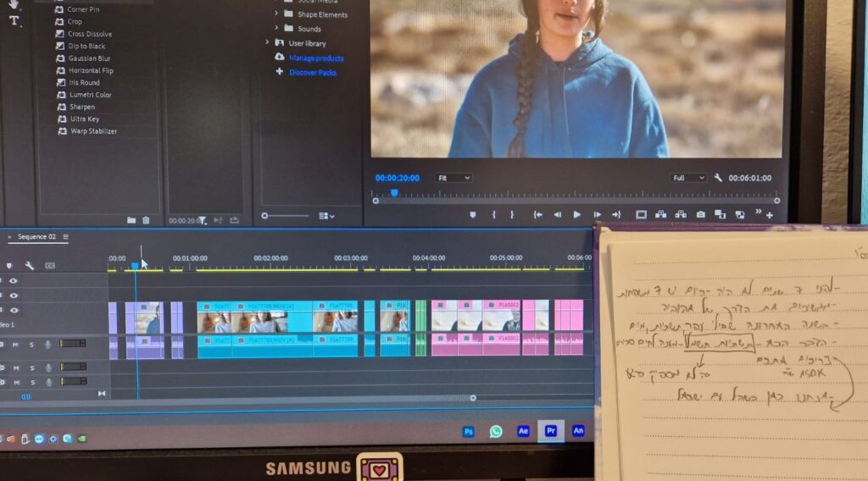Open timeline wrench display settings
The image size is (868, 481).
point(30,266)
